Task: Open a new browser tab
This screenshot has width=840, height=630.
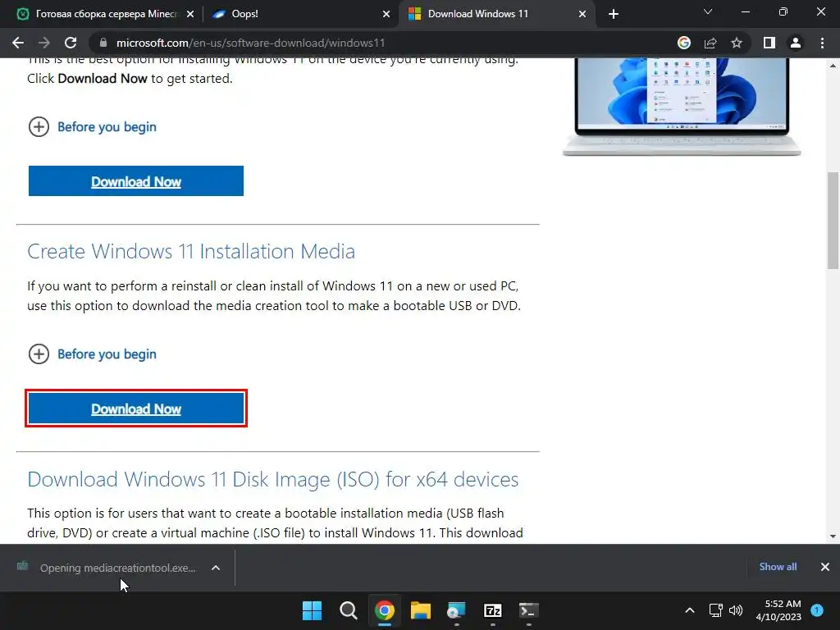Action: point(614,14)
